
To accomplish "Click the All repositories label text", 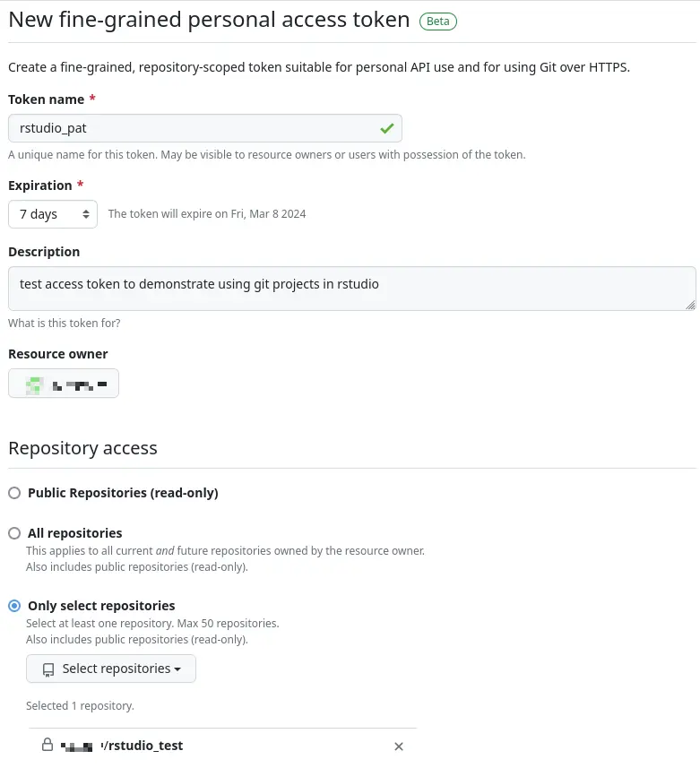I will click(75, 533).
